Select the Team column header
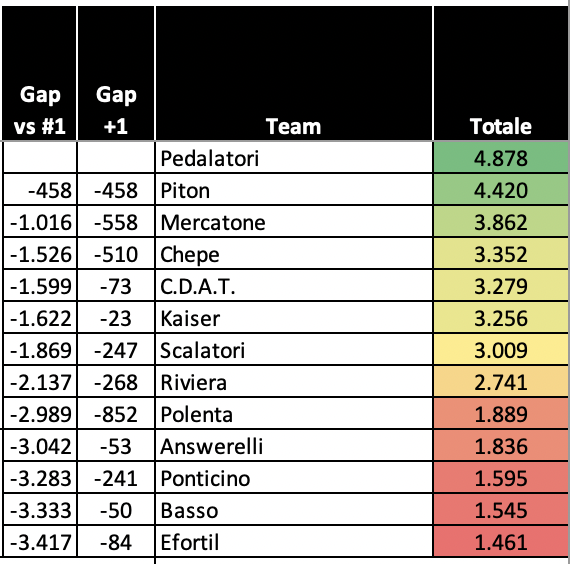 [294, 73]
